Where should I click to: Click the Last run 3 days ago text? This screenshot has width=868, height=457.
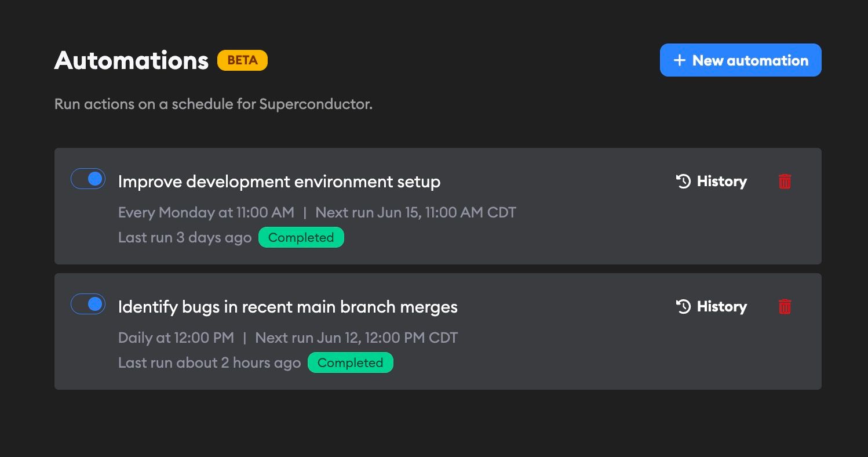pos(185,238)
